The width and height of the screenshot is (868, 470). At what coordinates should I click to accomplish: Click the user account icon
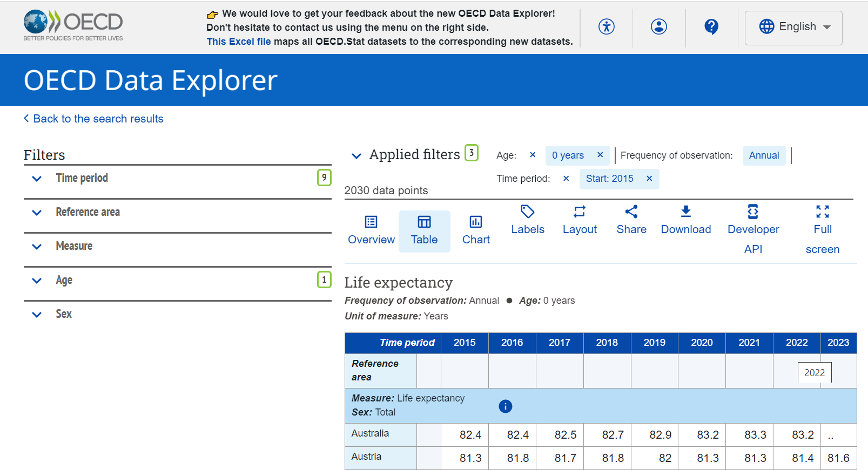click(x=658, y=26)
